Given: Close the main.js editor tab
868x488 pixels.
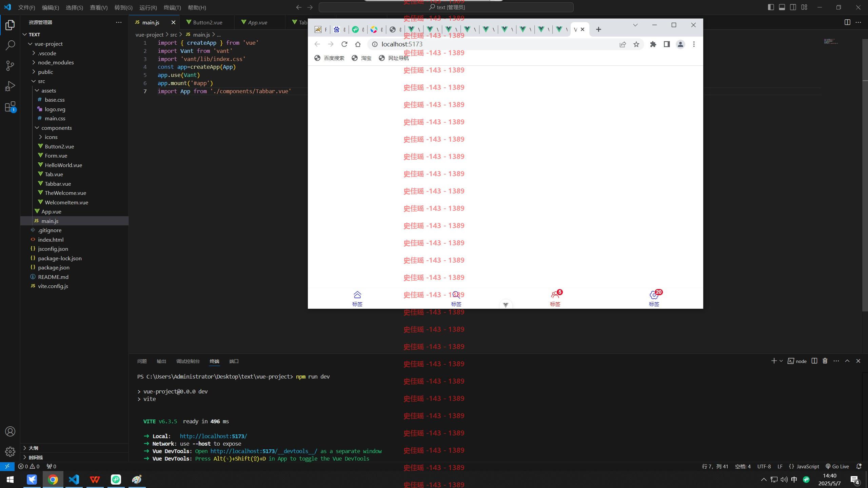Looking at the screenshot, I should (173, 22).
